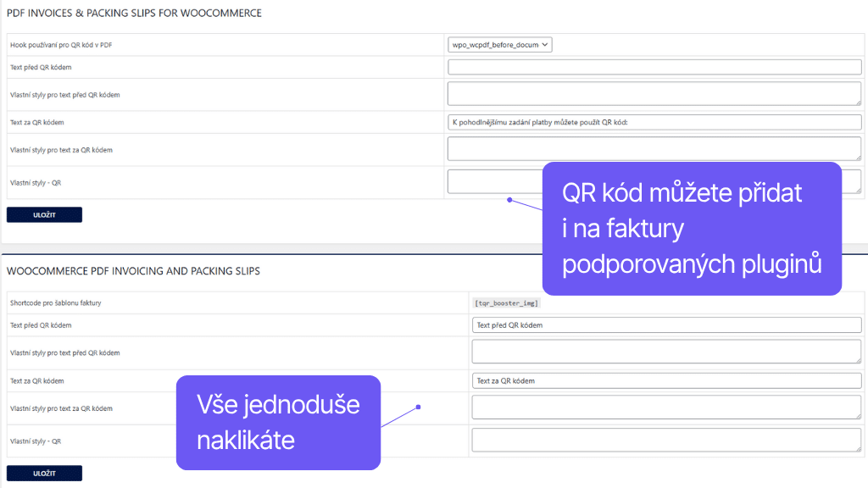Click bottom section's 'Vlastní styly - QR' textarea

(x=666, y=440)
